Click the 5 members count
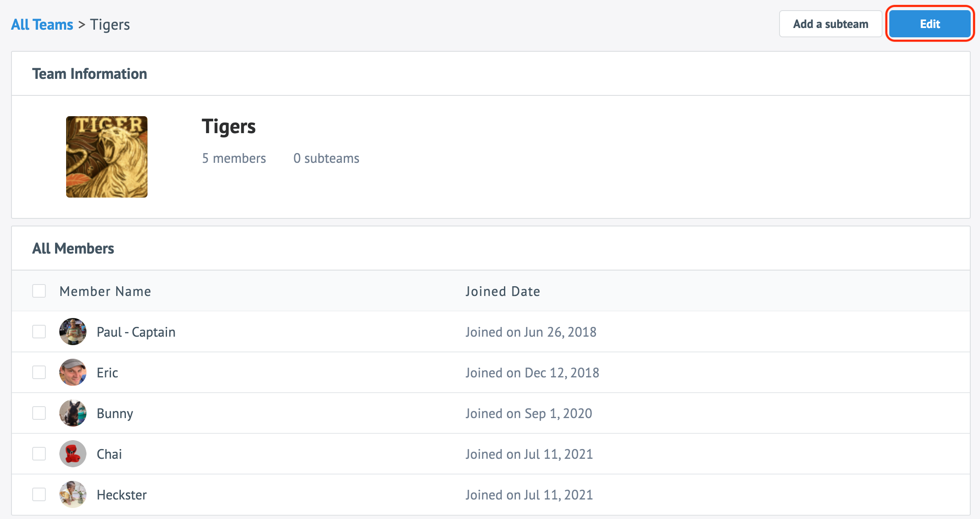 point(234,158)
